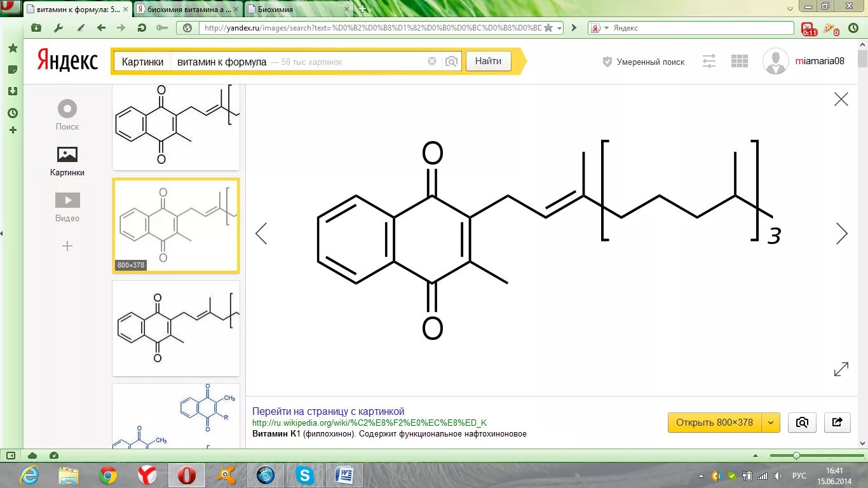
Task: Select the Видео section in Yandex sidebar
Action: point(67,207)
